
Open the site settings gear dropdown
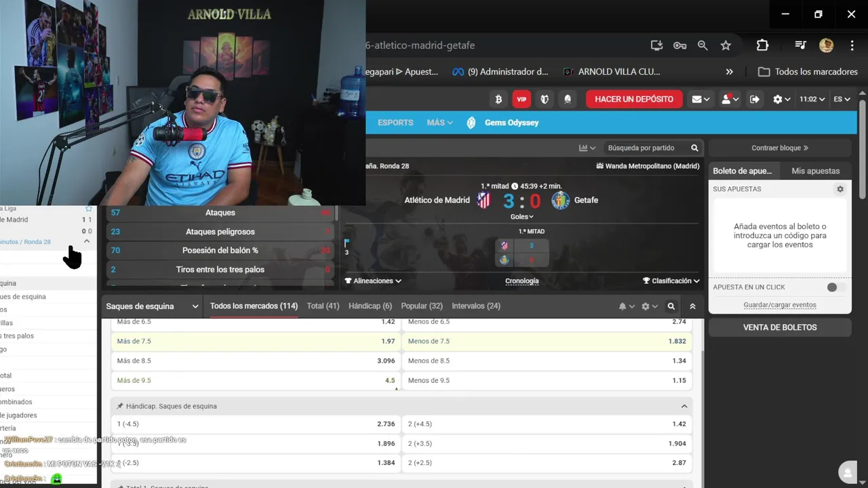pos(782,99)
